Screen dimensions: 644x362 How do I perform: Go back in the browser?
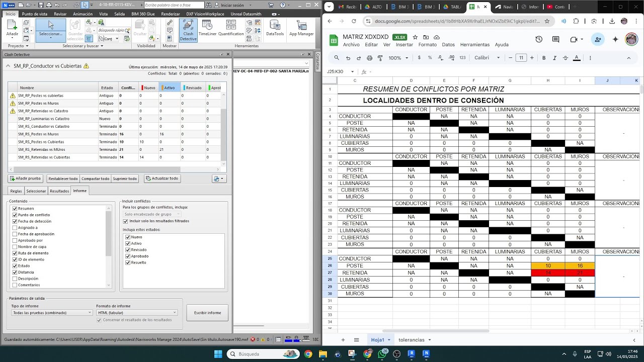click(x=330, y=21)
